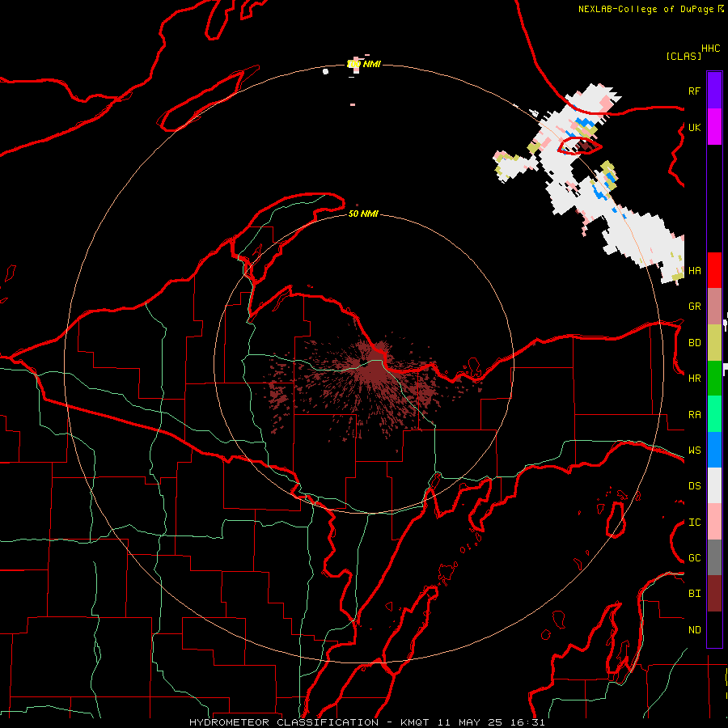Click the IC legend label
The height and width of the screenshot is (728, 728).
coord(694,523)
